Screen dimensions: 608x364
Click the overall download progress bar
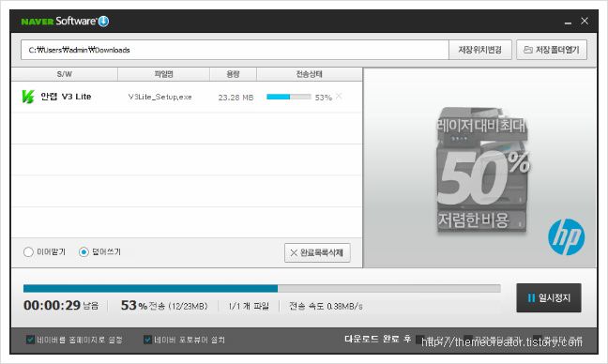click(x=262, y=288)
